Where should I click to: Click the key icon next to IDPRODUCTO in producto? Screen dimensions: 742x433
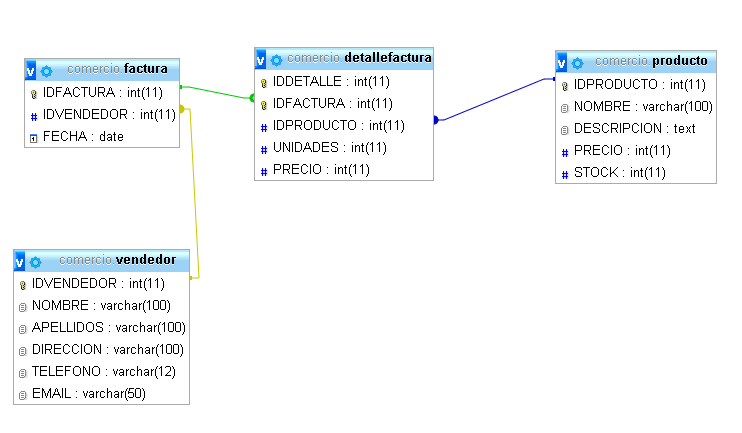[x=565, y=86]
